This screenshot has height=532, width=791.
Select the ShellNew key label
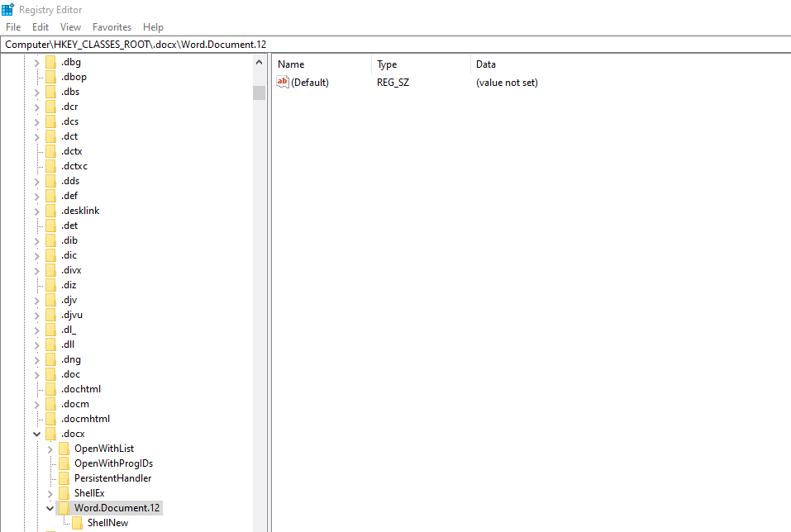[x=107, y=523]
